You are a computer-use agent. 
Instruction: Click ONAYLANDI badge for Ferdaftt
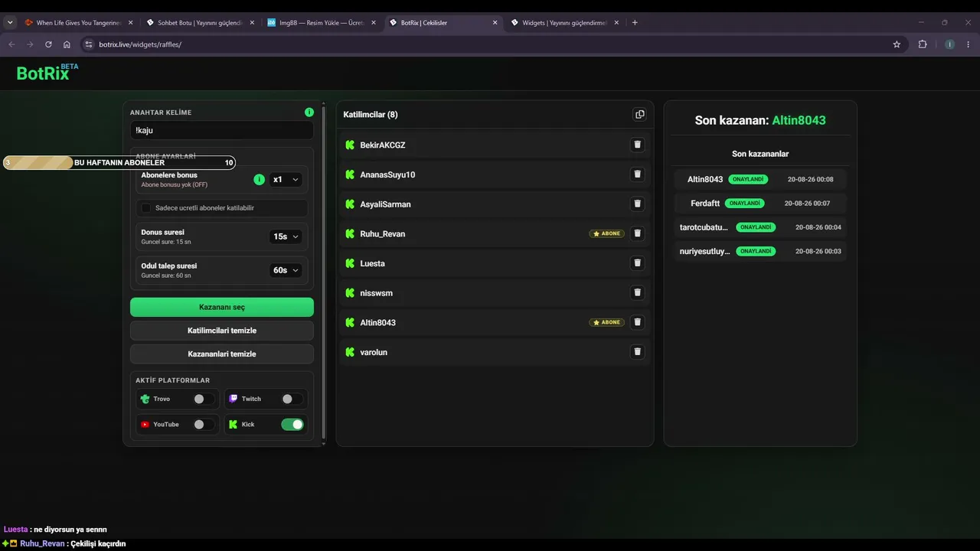744,204
